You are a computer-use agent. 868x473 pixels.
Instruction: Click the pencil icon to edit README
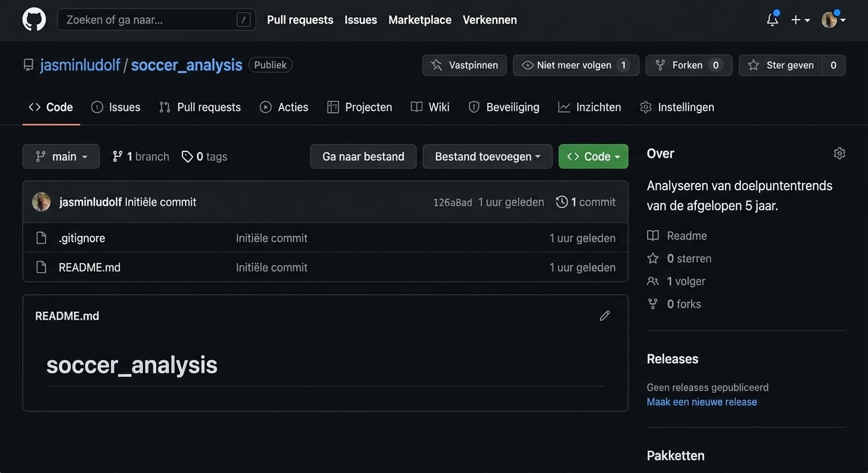[x=604, y=316]
